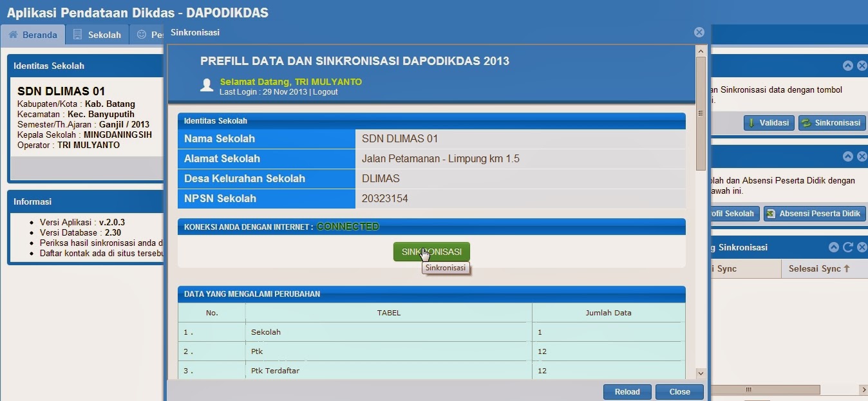Click the Logout link
The height and width of the screenshot is (401, 868).
[325, 92]
